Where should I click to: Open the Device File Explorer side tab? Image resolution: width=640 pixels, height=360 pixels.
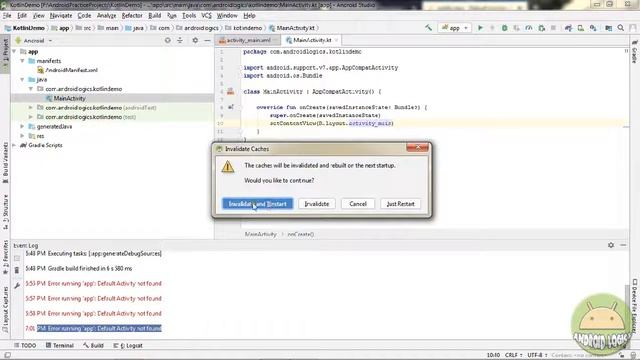tap(635, 307)
